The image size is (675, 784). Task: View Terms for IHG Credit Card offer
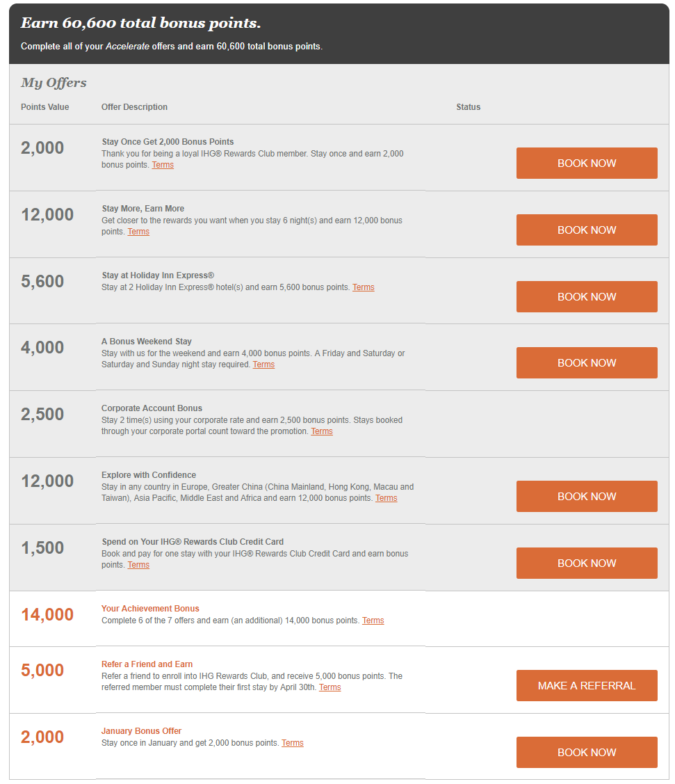(138, 565)
